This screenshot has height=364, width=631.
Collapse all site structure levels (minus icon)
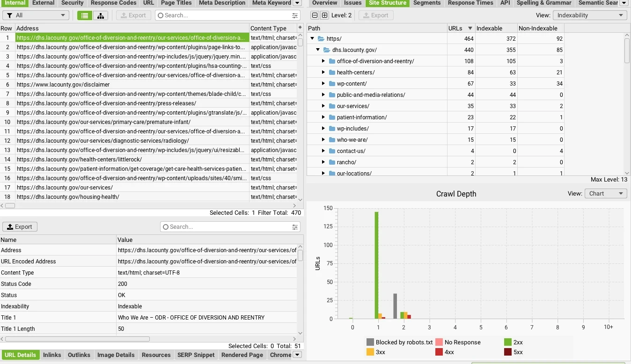(315, 15)
